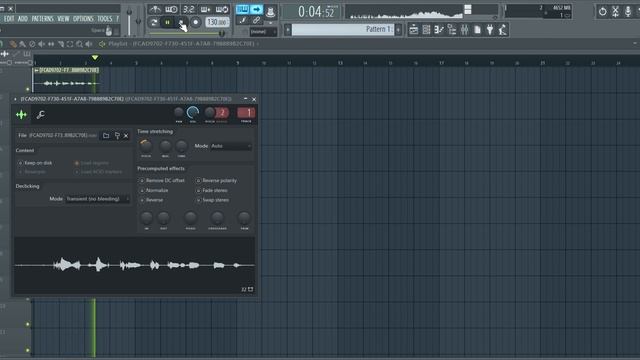
Task: Click the playhead marker on timeline
Action: 95,58
